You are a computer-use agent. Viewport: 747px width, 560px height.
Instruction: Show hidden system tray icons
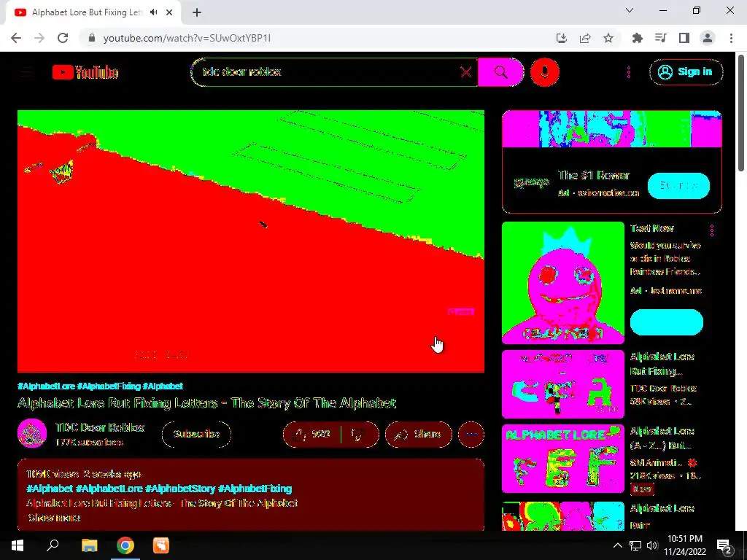tap(617, 545)
